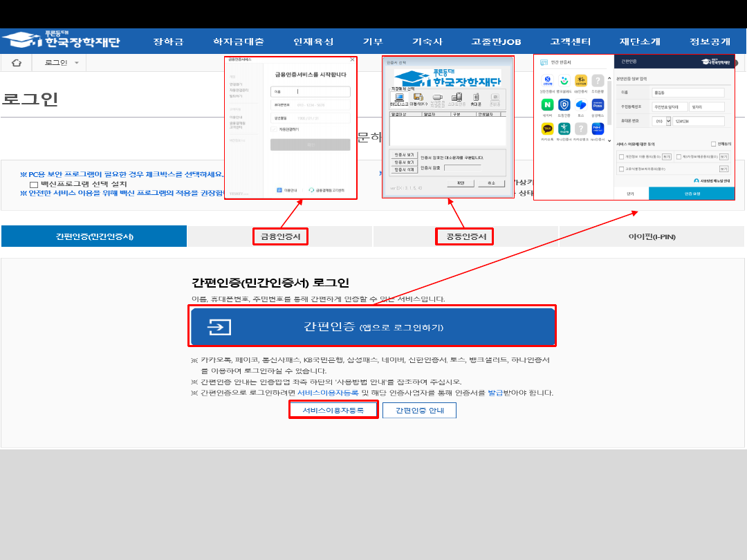Image resolution: width=747 pixels, height=560 pixels.
Task: Click the usage manual guide icon link
Action: [697, 180]
